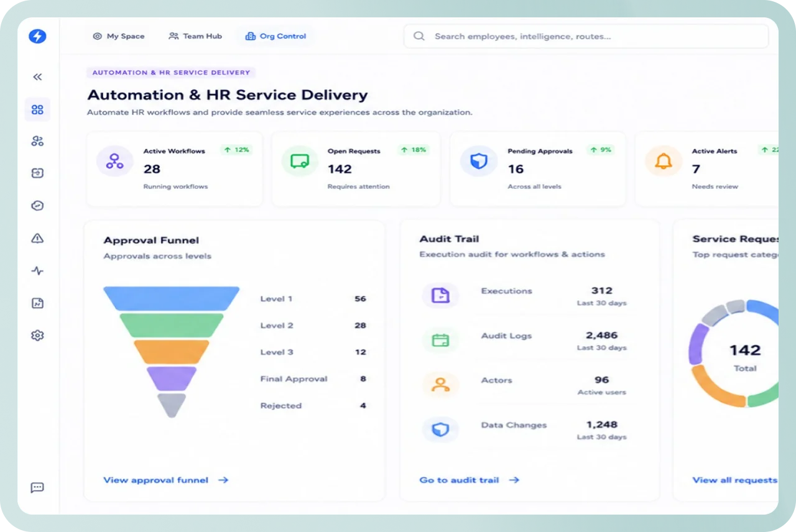796x532 pixels.
Task: Click the Data Changes blue shield icon
Action: pyautogui.click(x=440, y=429)
